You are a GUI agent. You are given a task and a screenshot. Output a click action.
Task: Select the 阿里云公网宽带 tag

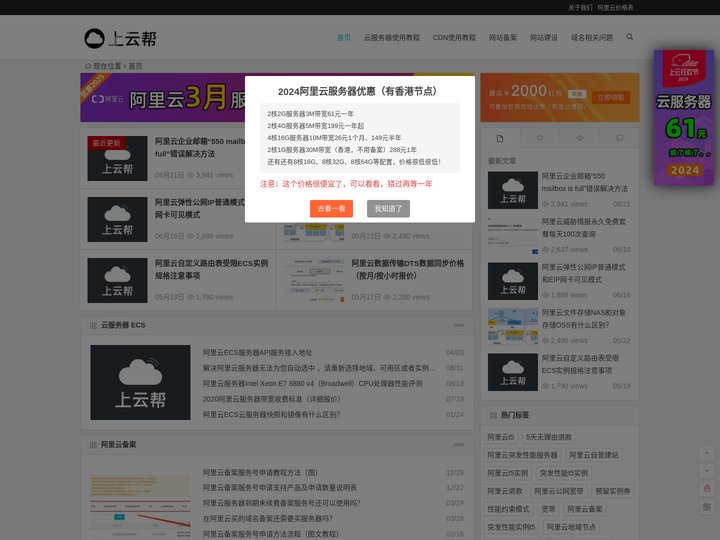tap(559, 491)
